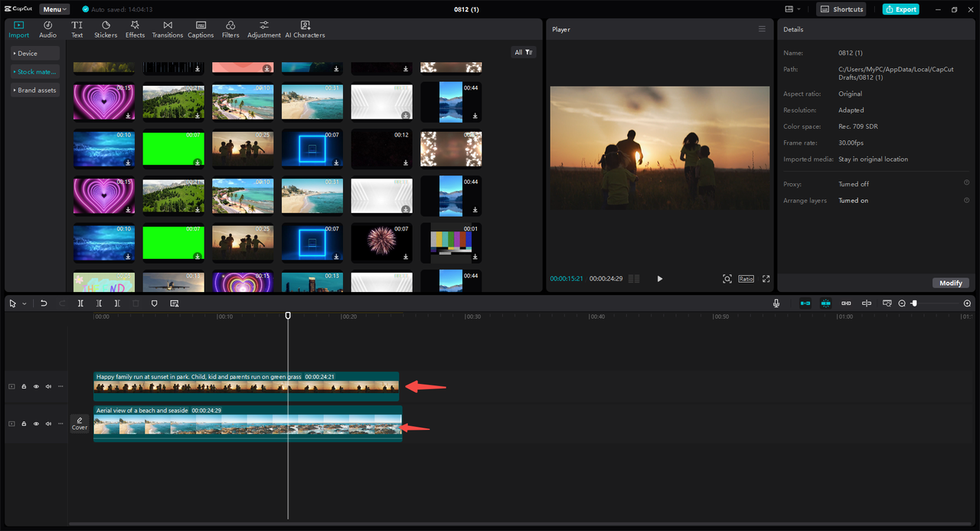Screen dimensions: 980x531
Task: Toggle clip linkage on timeline toolbar
Action: 846,303
